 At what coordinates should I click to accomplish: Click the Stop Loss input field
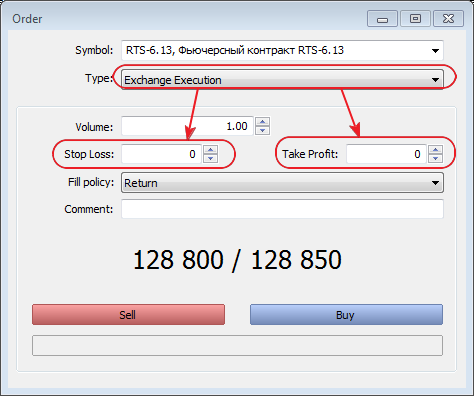(161, 154)
